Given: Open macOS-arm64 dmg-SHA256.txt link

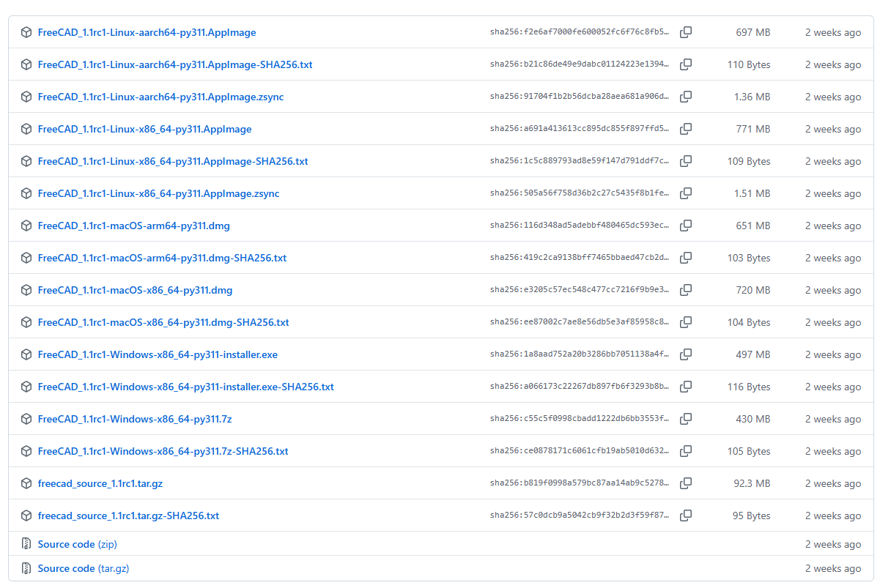Looking at the screenshot, I should (163, 258).
